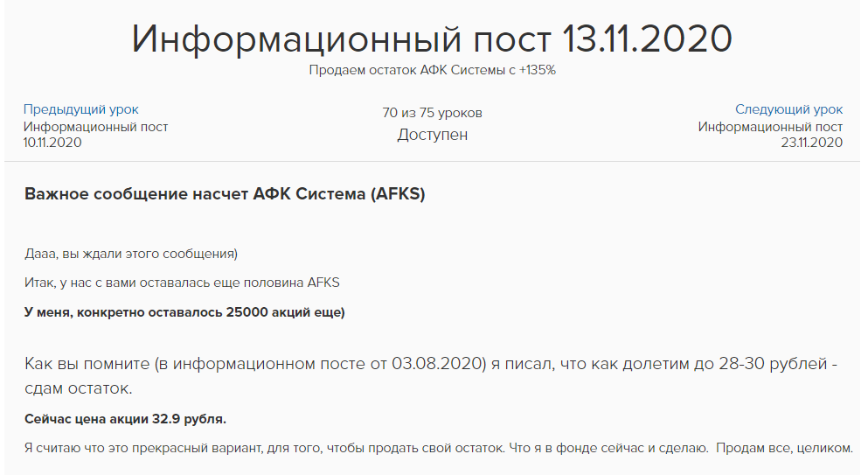Click Информационный пост under Предыдущий урок
The image size is (868, 475).
click(x=95, y=127)
